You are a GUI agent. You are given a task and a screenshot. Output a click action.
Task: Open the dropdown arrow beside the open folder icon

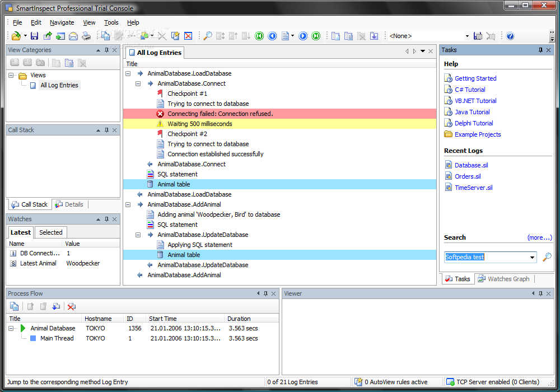point(25,36)
